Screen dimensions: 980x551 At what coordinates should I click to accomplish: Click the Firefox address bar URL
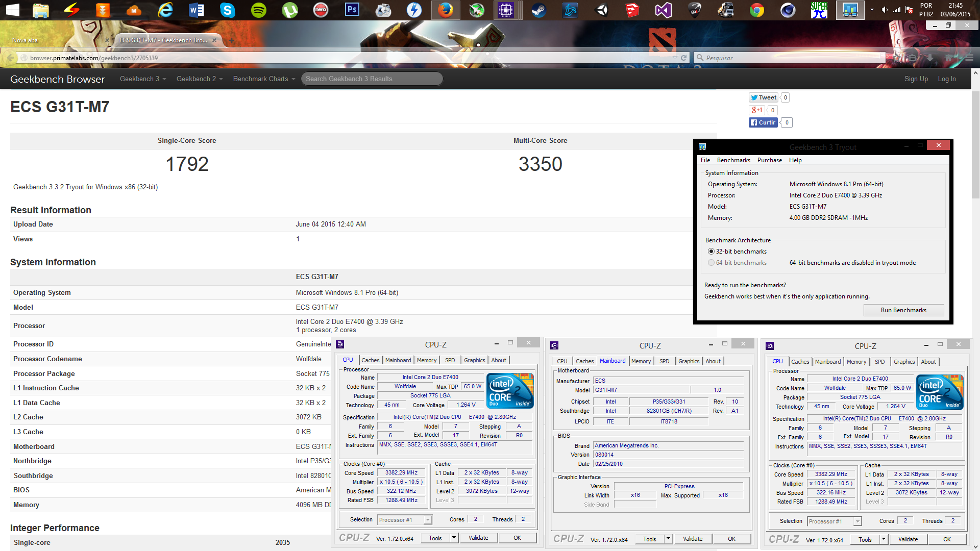coord(94,58)
